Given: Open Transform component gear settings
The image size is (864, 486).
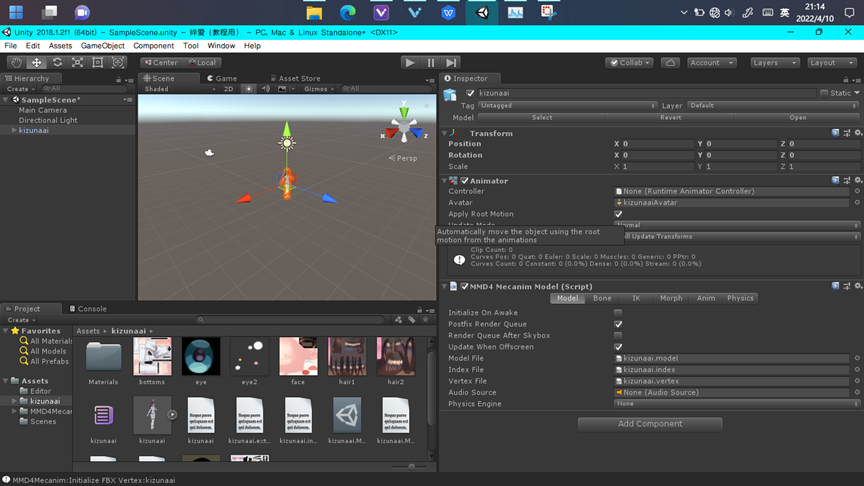Looking at the screenshot, I should click(857, 133).
